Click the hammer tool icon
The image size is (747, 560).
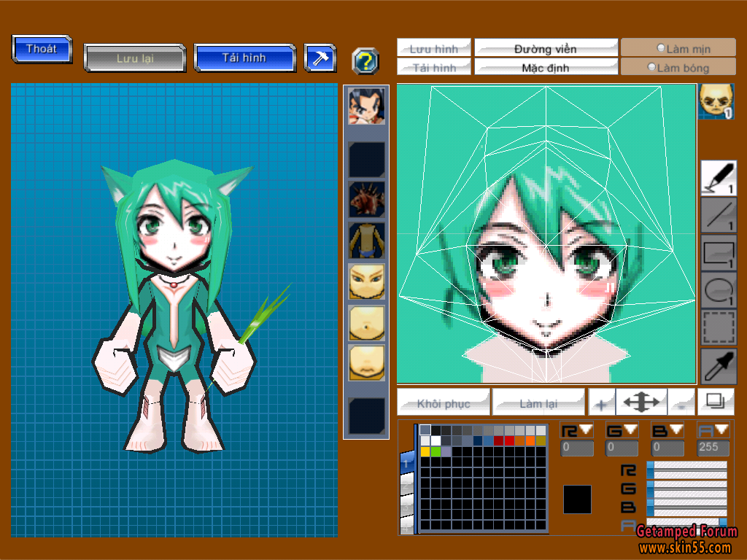(320, 58)
